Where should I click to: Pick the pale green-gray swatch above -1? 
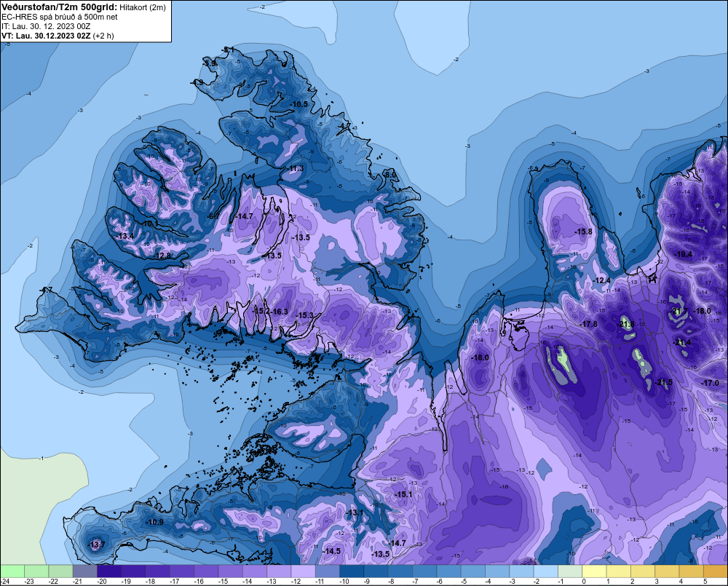coord(570,571)
